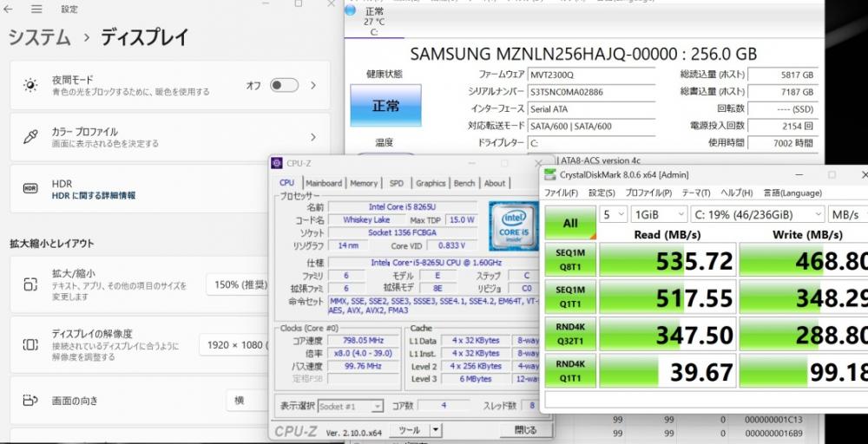Switch to CPU-Z Memory tab

click(x=364, y=183)
